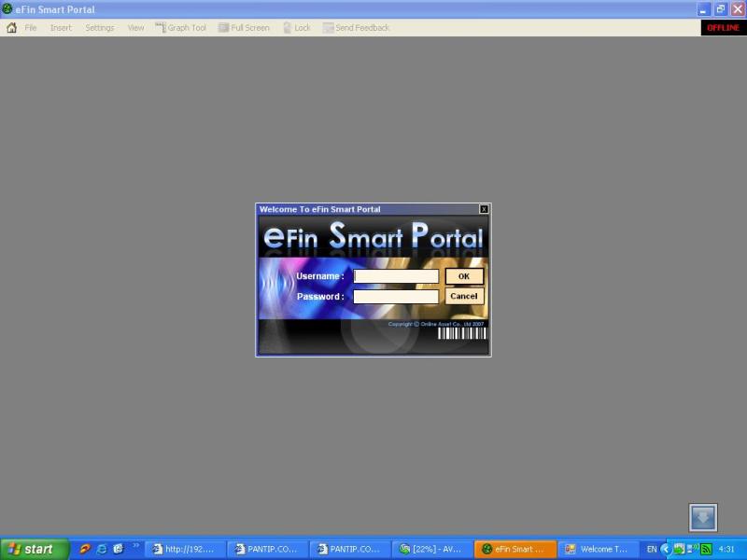
Task: Click Cancel in the login dialog
Action: (464, 296)
